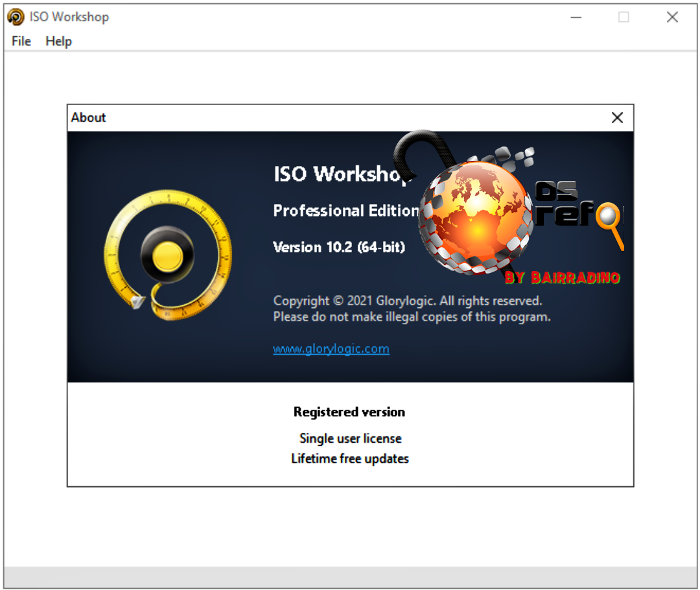Screen dimensions: 700x590
Task: Open the File menu
Action: [x=21, y=41]
